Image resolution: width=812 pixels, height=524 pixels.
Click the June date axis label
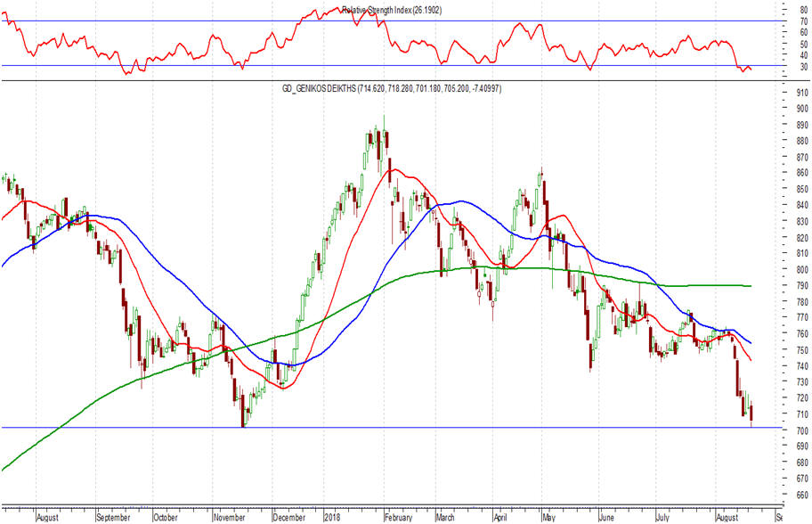(x=606, y=517)
